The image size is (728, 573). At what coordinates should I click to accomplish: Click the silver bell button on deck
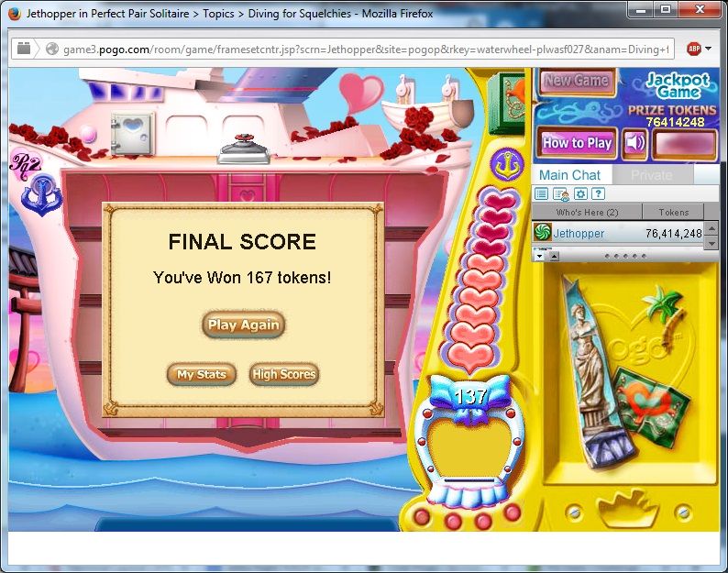coord(244,149)
